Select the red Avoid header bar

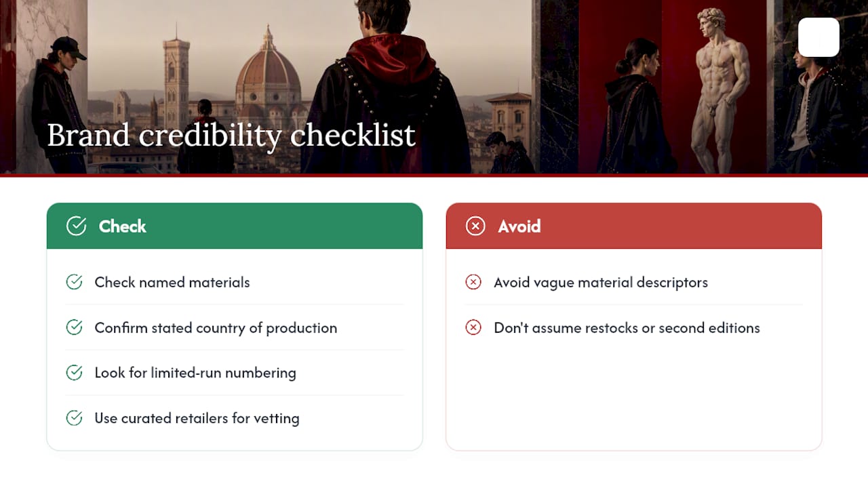point(634,226)
